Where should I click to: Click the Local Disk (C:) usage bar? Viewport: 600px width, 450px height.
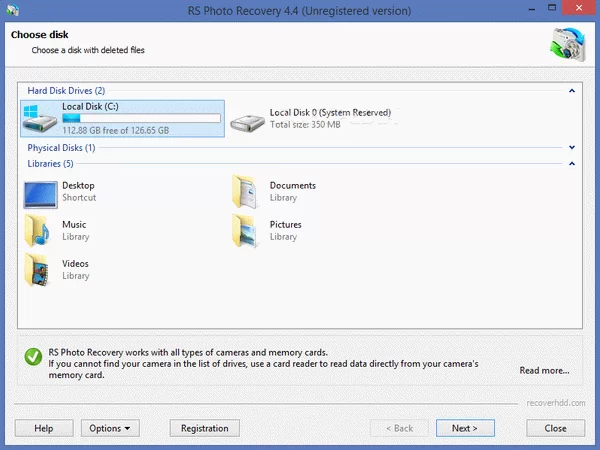142,118
